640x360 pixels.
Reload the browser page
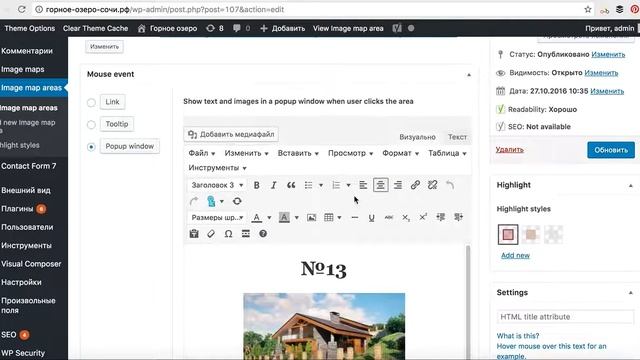pyautogui.click(x=21, y=9)
